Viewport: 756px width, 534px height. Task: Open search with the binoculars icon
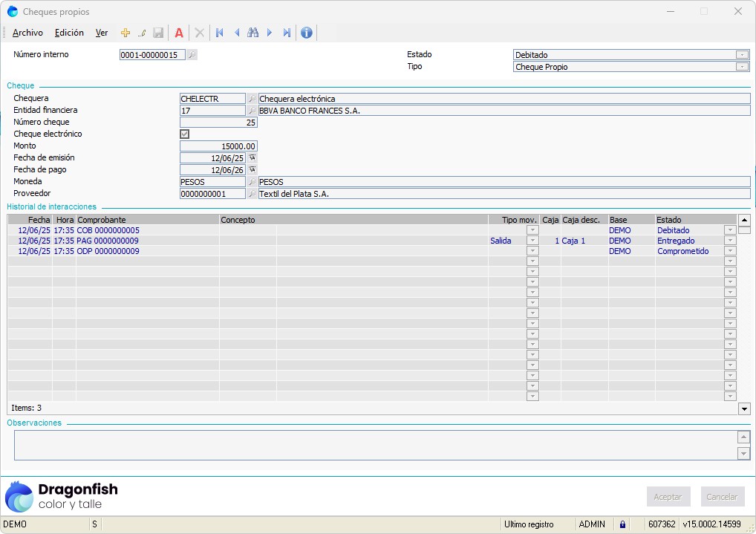coord(252,33)
